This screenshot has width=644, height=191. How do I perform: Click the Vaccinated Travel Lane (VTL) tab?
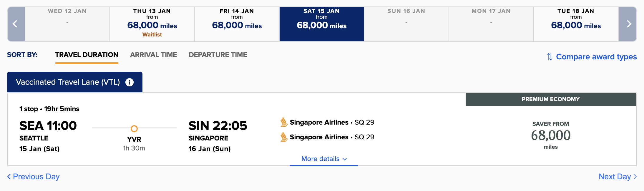68,82
